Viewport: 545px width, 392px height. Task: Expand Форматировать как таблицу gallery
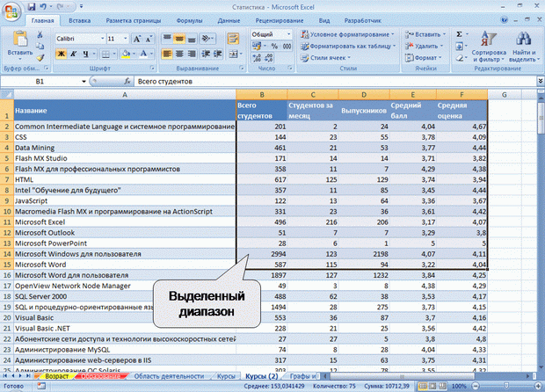point(348,46)
